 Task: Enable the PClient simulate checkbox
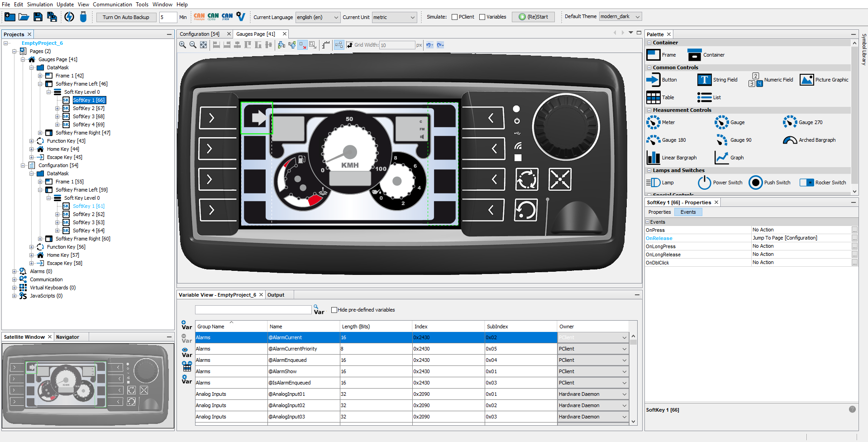click(455, 17)
